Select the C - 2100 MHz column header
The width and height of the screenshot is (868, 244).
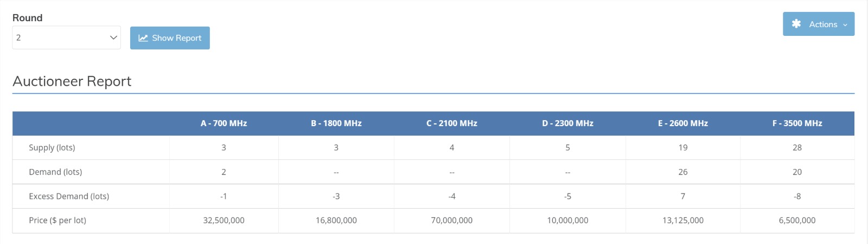pos(451,123)
